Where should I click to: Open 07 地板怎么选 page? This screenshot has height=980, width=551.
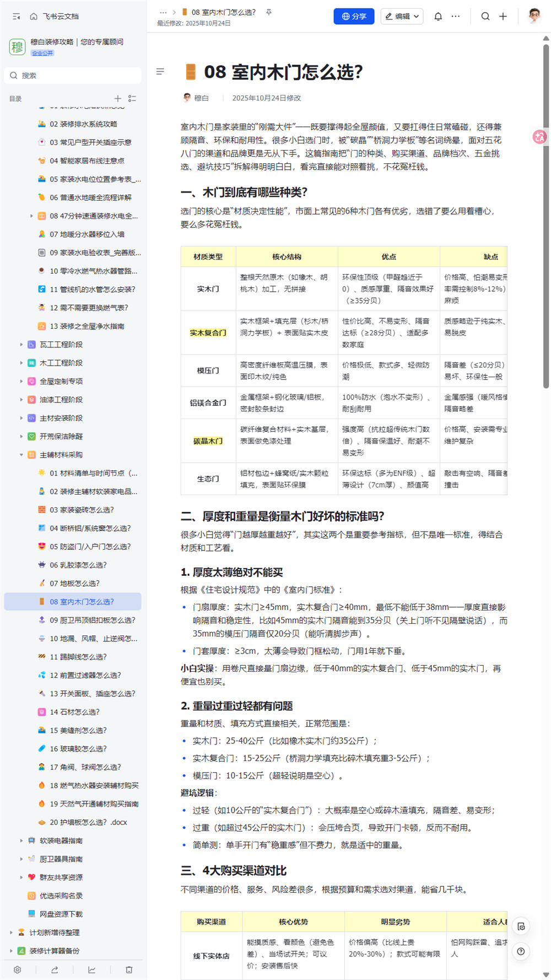(x=73, y=583)
